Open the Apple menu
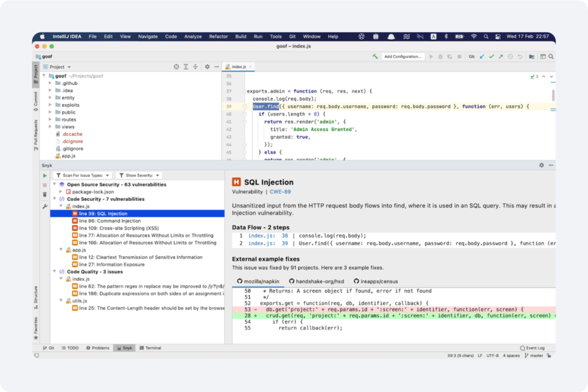The height and width of the screenshot is (392, 588). pyautogui.click(x=42, y=36)
